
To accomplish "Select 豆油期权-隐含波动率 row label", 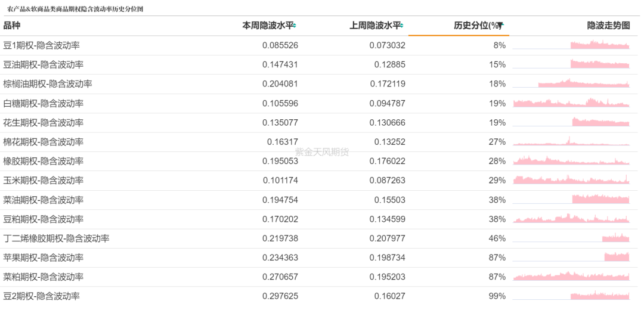I will [44, 64].
